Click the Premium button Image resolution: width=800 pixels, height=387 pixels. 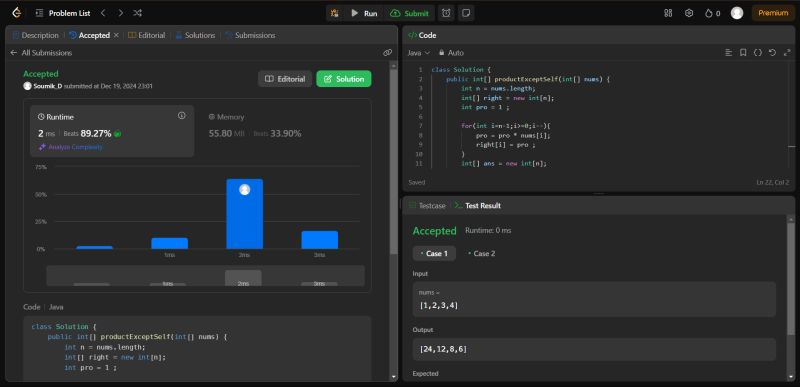pyautogui.click(x=772, y=13)
